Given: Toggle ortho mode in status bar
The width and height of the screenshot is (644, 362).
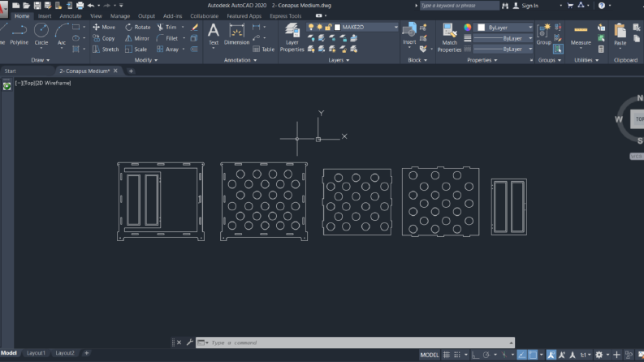Looking at the screenshot, I should (x=475, y=355).
